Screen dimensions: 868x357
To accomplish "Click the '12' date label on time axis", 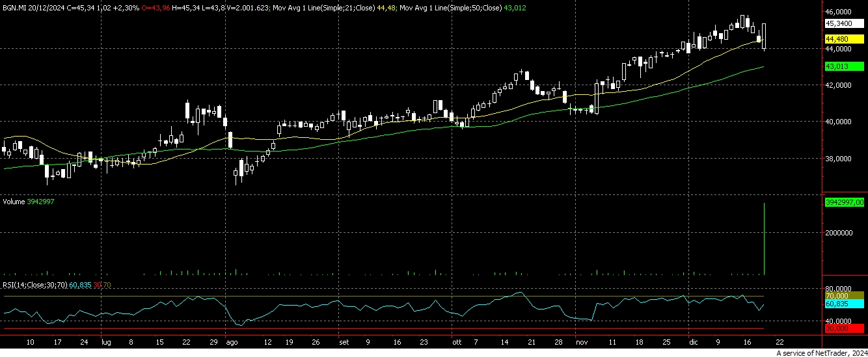I will 267,341.
